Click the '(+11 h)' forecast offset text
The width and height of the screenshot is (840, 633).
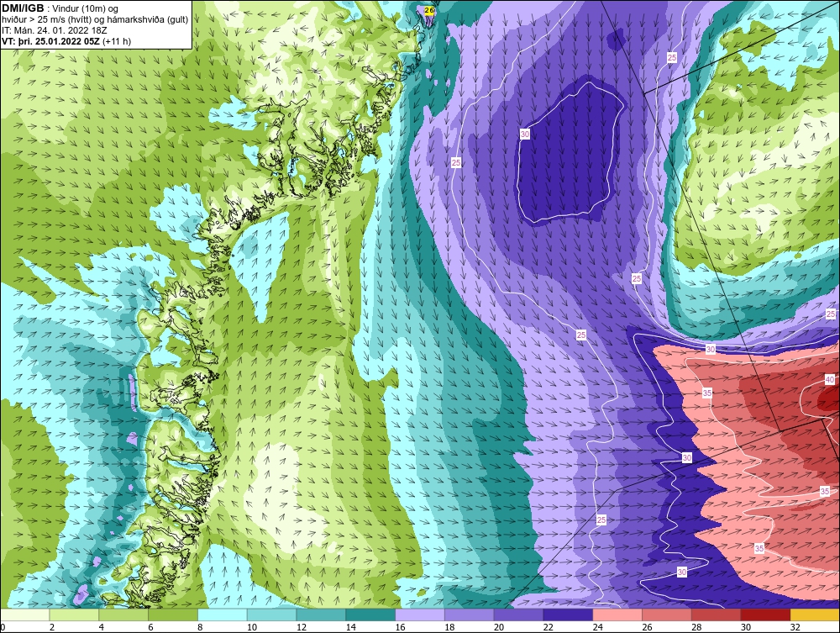pyautogui.click(x=116, y=40)
